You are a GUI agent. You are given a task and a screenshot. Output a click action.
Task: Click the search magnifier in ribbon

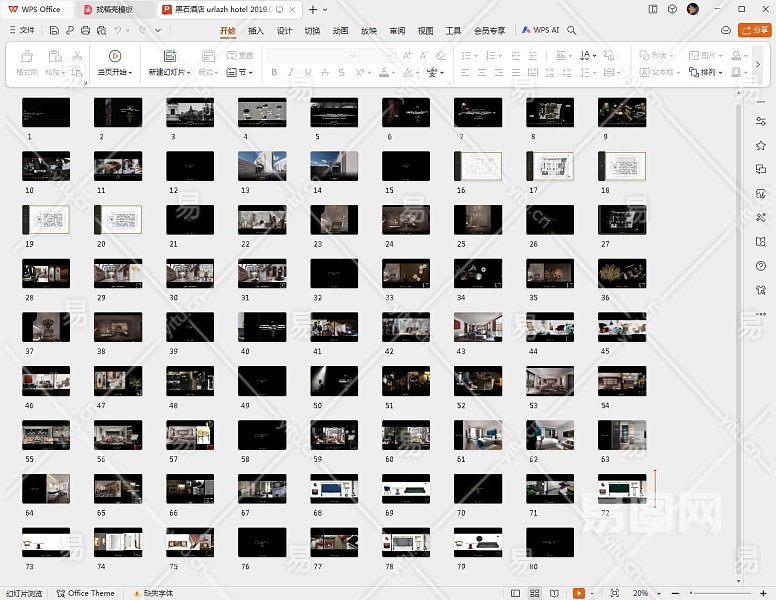tap(572, 31)
